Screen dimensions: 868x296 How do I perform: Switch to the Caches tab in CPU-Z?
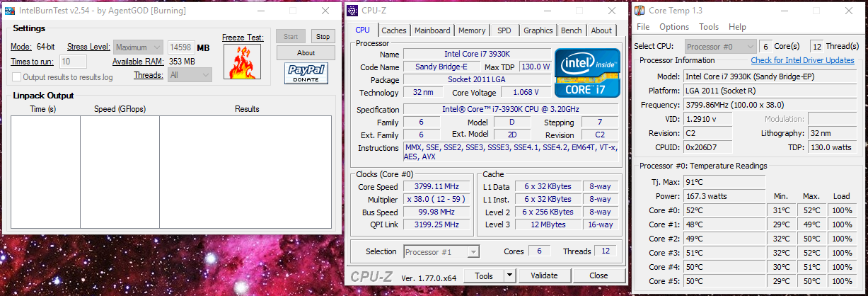click(x=394, y=30)
